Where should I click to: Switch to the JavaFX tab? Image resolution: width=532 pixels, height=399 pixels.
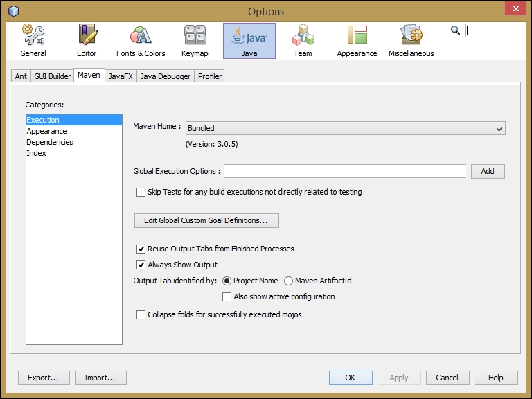point(121,76)
